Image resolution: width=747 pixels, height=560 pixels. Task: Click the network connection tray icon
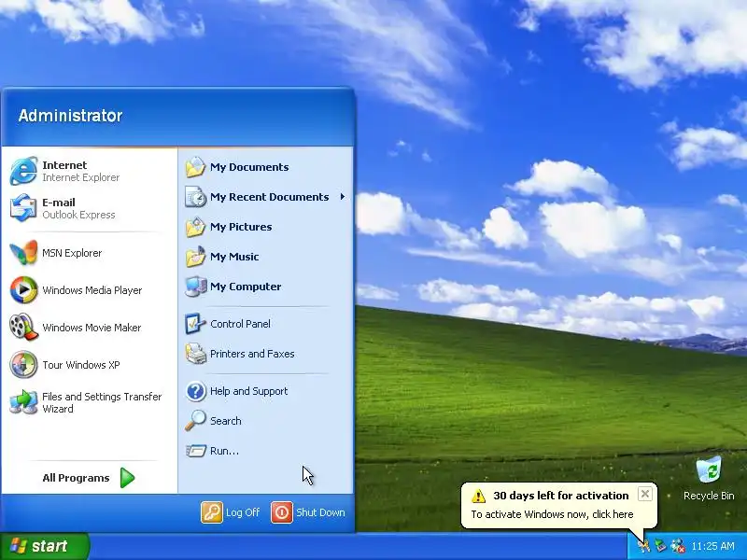coord(678,546)
